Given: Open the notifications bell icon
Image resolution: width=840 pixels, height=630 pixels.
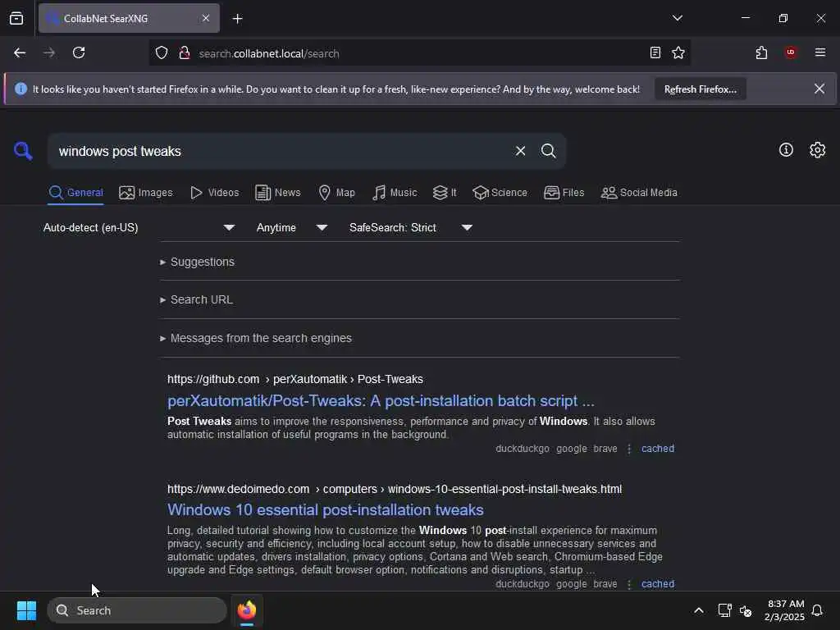Looking at the screenshot, I should point(817,610).
